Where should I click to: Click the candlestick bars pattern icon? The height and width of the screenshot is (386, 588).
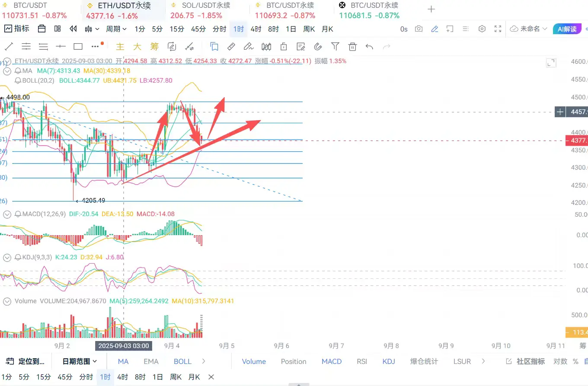[x=266, y=46]
